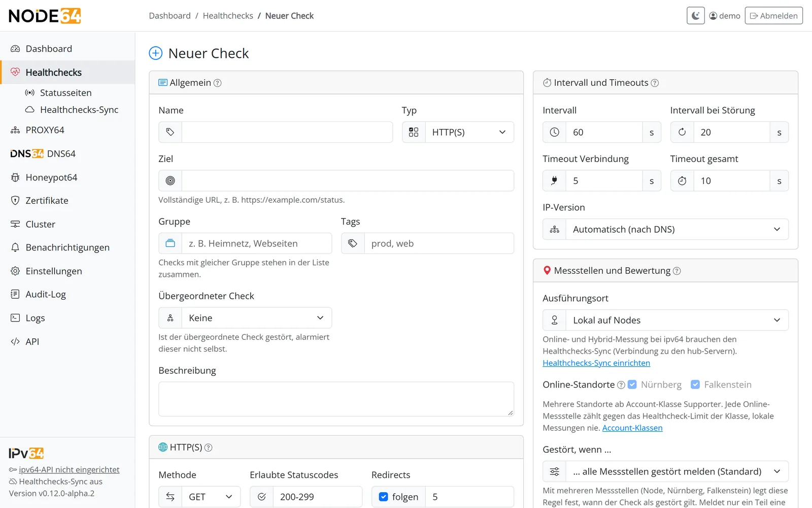
Task: Toggle the Redirects folgen checkbox
Action: [x=384, y=497]
